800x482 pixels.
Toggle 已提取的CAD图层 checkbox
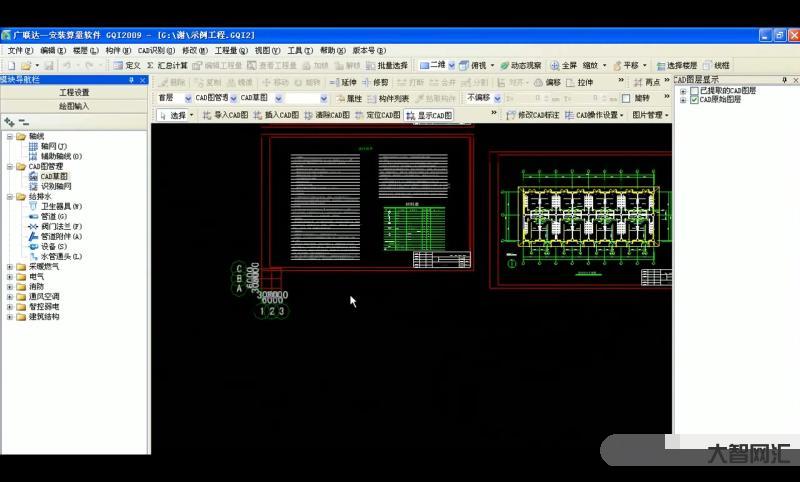[x=694, y=91]
